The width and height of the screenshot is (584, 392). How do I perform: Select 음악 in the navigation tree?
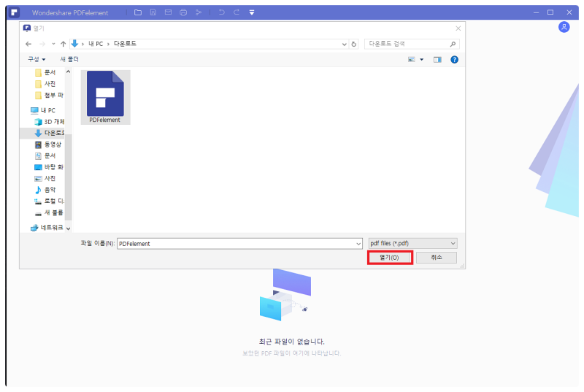point(45,190)
